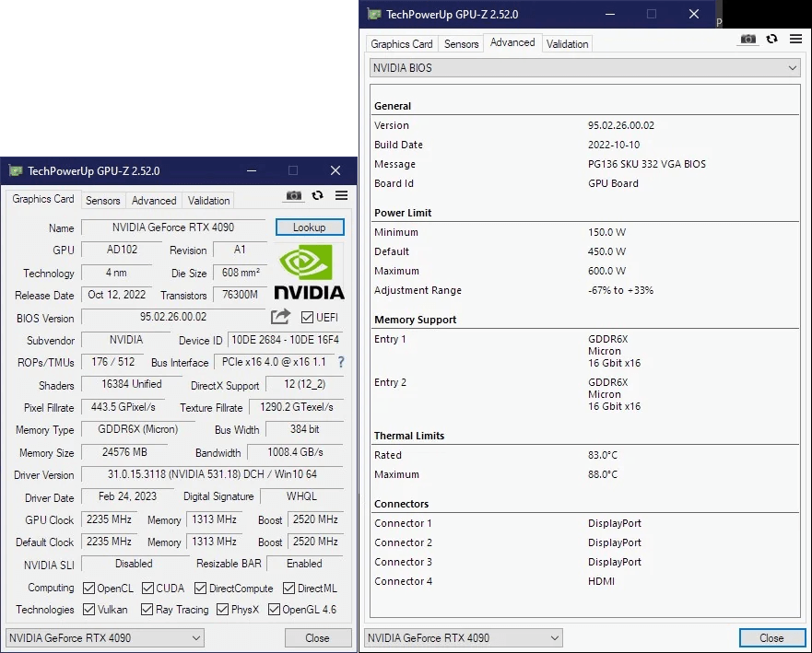Click the Name field showing RTX 4090
The image size is (812, 653).
coord(173,227)
